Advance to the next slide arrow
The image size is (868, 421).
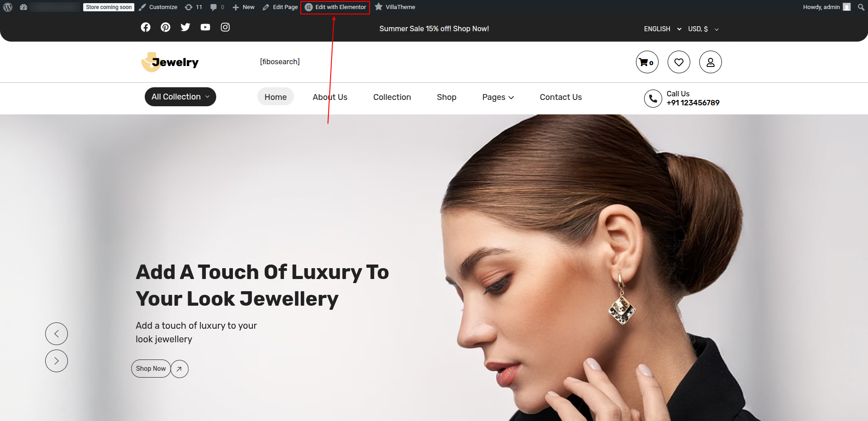click(57, 361)
